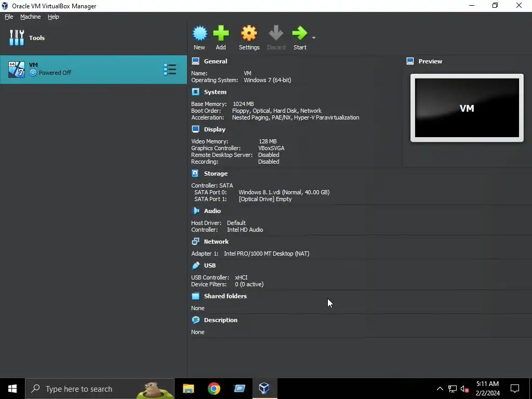532x399 pixels.
Task: Click the VirtualBox cube taskbar icon
Action: point(264,389)
